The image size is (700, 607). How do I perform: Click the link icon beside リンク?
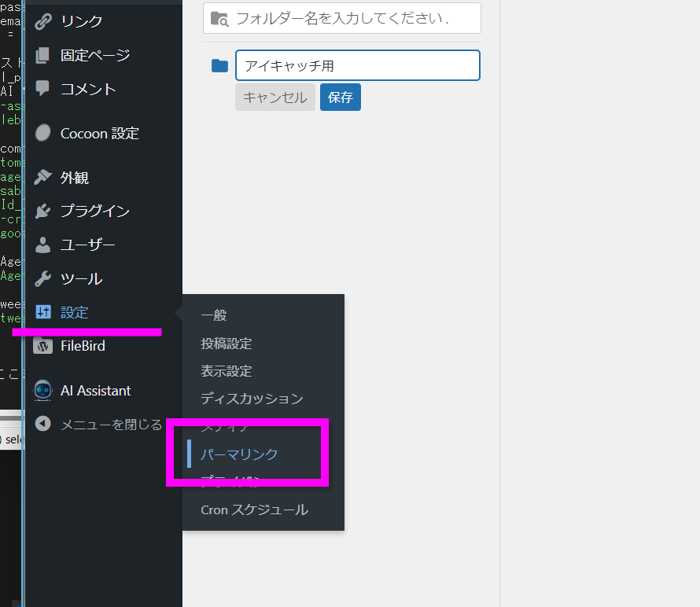pyautogui.click(x=43, y=21)
